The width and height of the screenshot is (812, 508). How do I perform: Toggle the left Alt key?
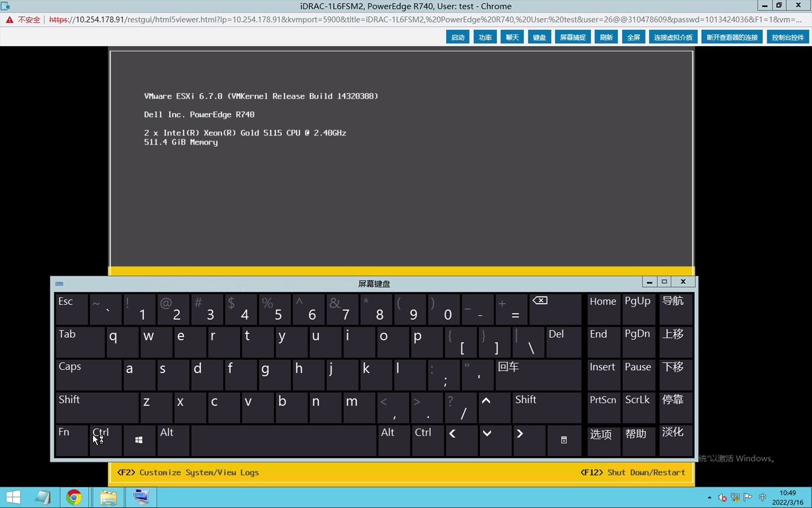click(173, 440)
